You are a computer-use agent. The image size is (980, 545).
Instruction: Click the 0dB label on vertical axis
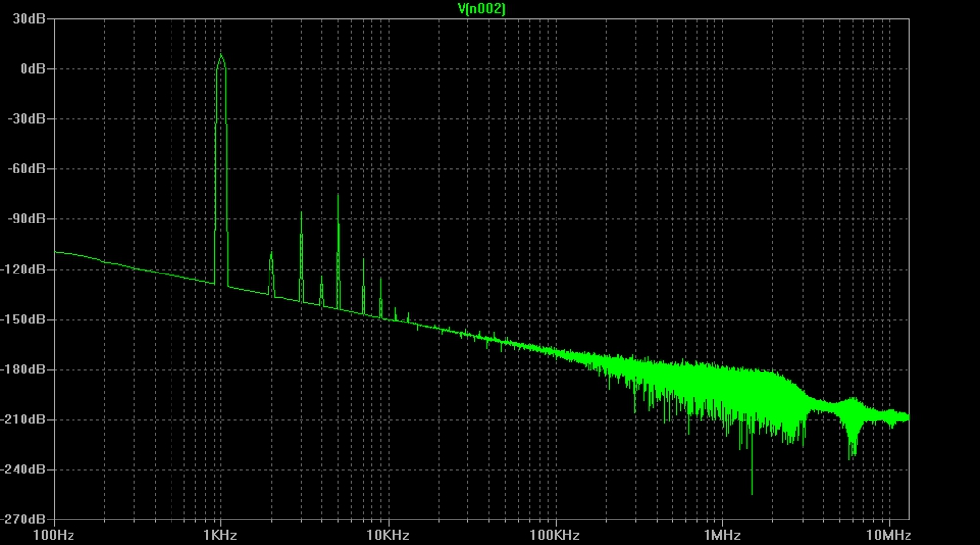(x=35, y=69)
